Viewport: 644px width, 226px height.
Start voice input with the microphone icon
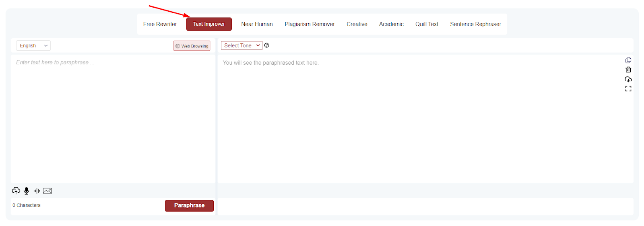(27, 191)
